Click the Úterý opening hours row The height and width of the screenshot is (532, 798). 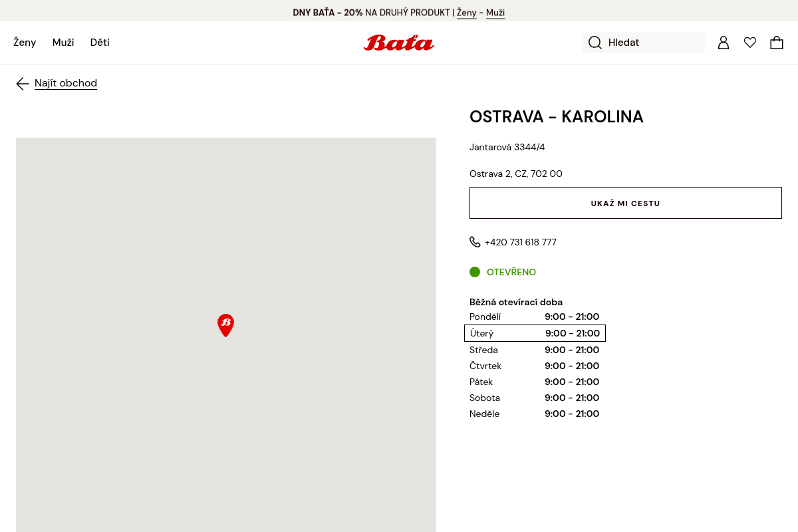click(535, 333)
